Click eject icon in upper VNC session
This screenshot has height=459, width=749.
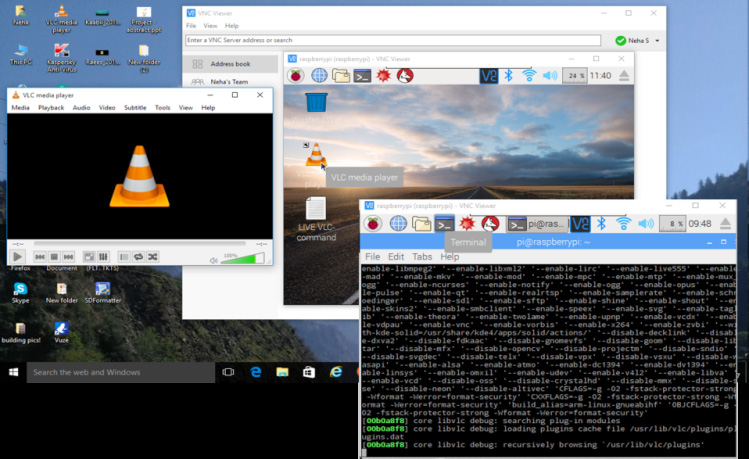[624, 75]
